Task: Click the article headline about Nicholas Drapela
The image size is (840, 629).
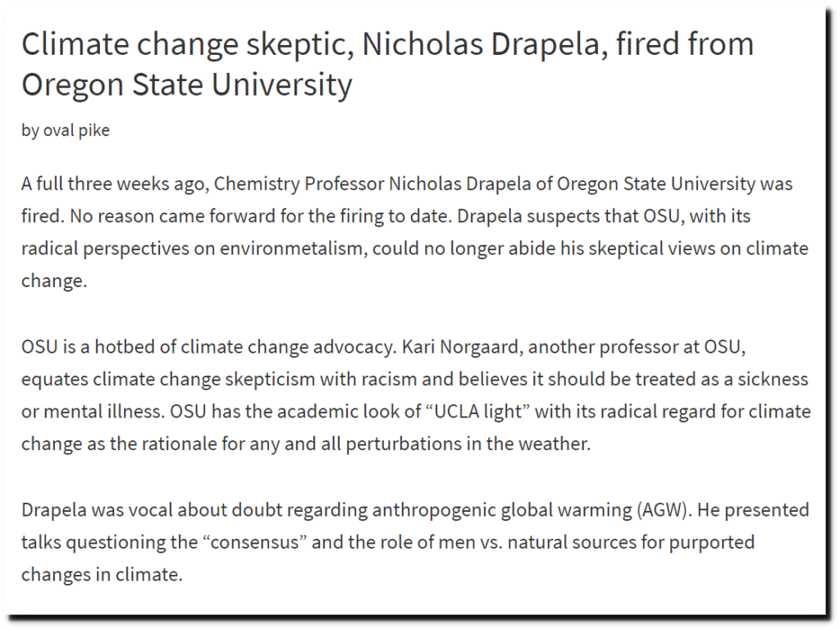Action: [387, 64]
